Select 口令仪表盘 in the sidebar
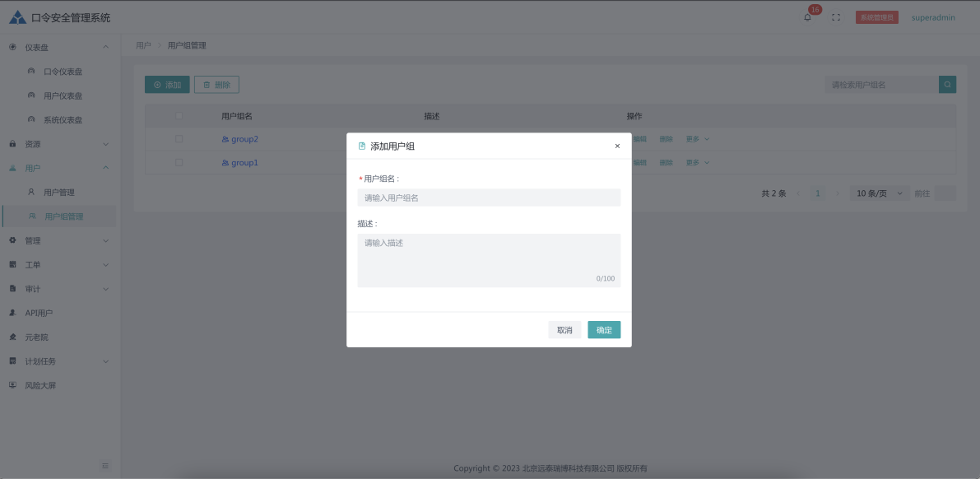Image resolution: width=980 pixels, height=479 pixels. tap(63, 72)
